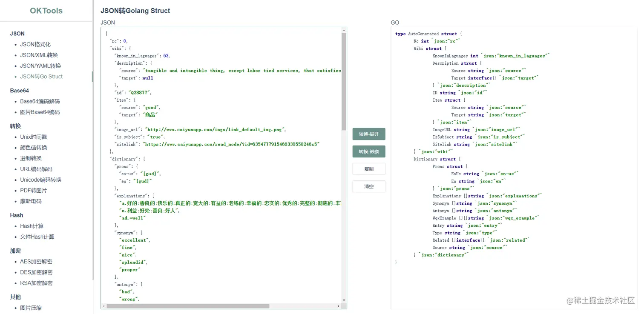Open URL编码解码 tool
Screen dimensions: 644x314
point(36,169)
